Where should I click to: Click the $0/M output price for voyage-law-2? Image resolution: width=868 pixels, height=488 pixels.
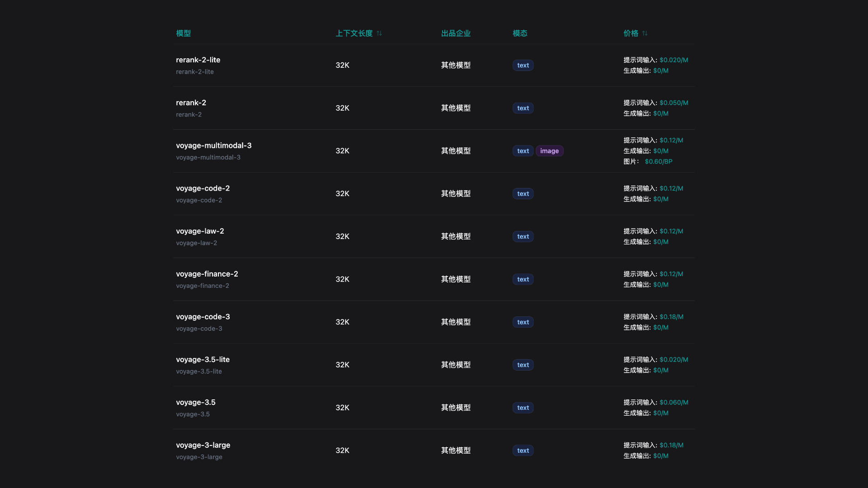pyautogui.click(x=660, y=242)
